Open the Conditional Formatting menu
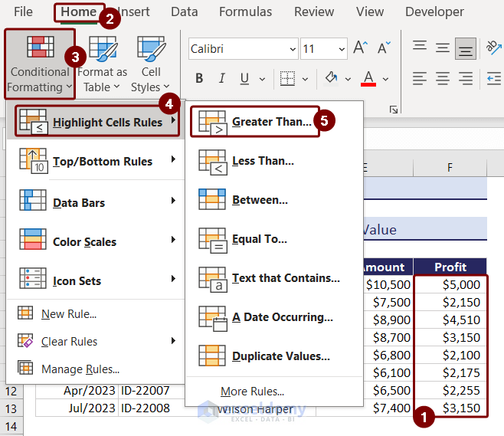 coord(40,64)
